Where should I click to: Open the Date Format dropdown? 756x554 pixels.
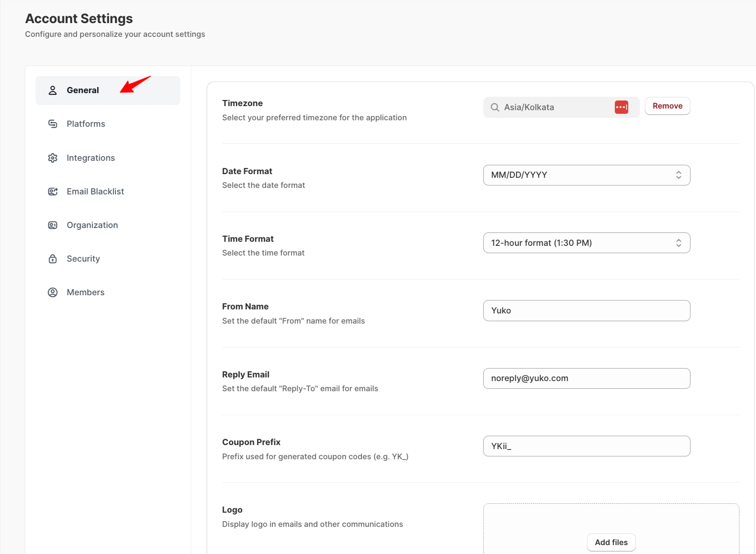click(x=586, y=175)
